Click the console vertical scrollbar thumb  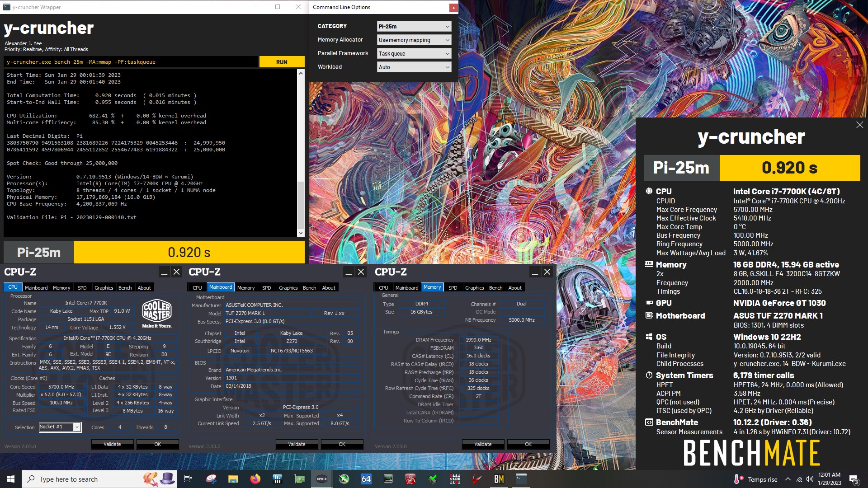301,204
